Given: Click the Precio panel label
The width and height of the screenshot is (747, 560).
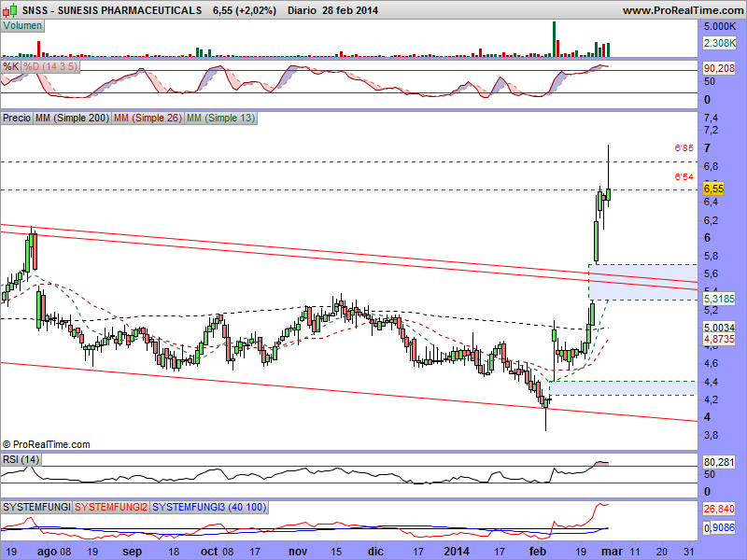Looking at the screenshot, I should [17, 119].
